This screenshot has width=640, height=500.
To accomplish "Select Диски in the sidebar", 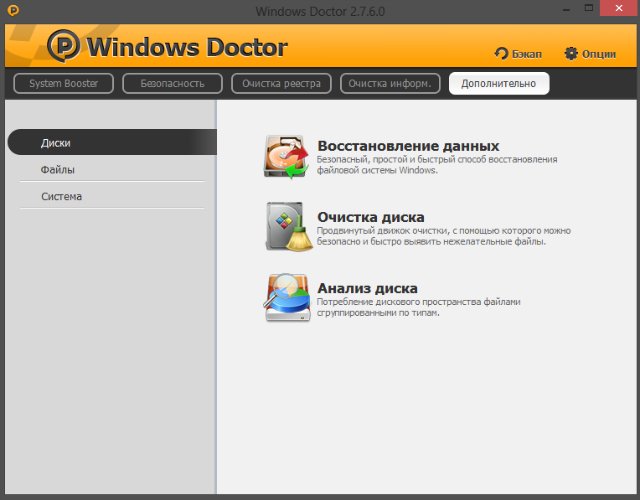I will (x=112, y=142).
